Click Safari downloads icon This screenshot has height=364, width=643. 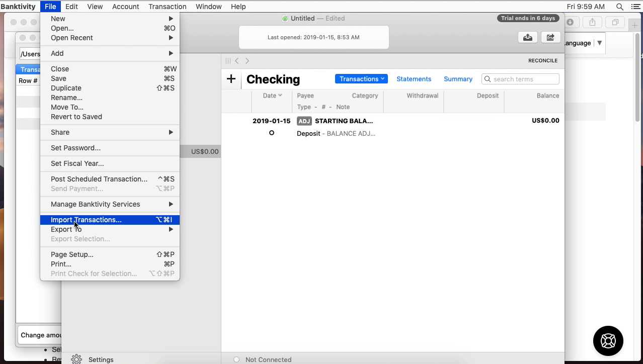click(x=570, y=22)
